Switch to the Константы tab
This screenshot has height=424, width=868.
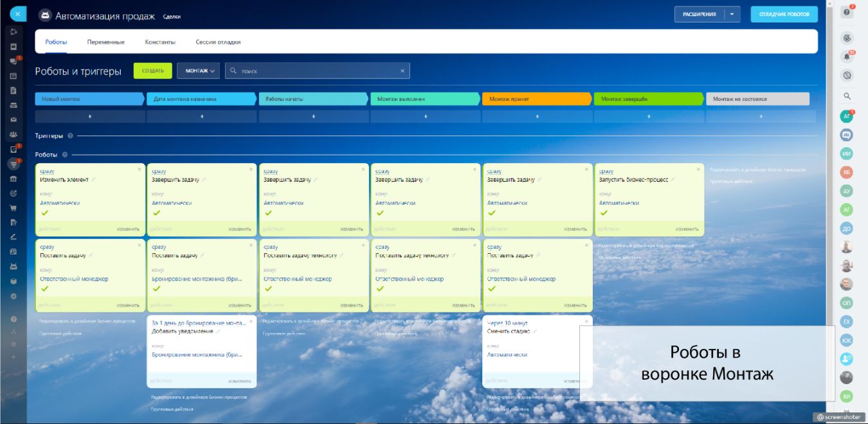point(160,42)
